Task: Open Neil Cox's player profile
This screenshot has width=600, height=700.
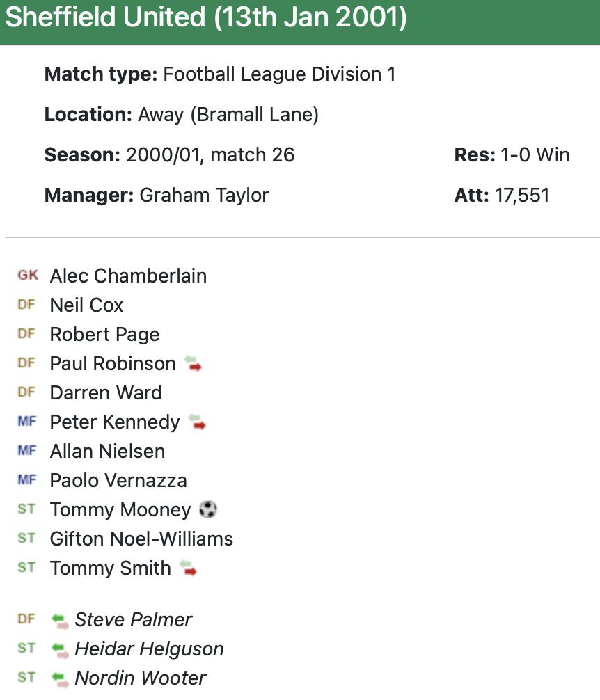Action: pos(86,305)
